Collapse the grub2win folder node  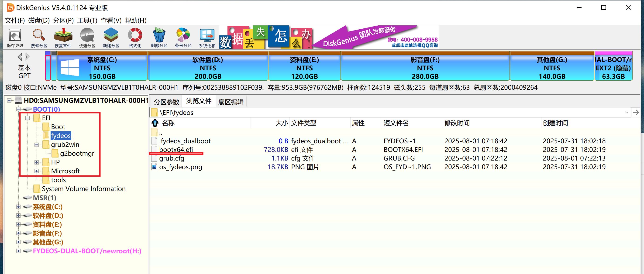[x=37, y=144]
